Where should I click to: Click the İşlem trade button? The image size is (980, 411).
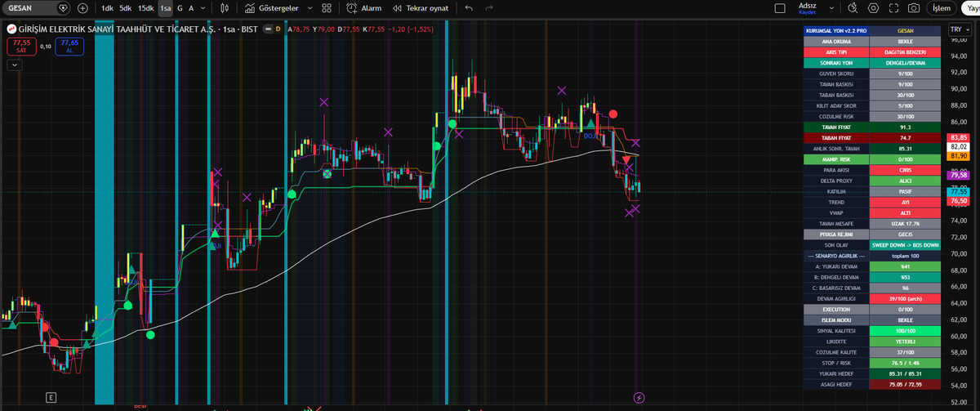click(942, 8)
